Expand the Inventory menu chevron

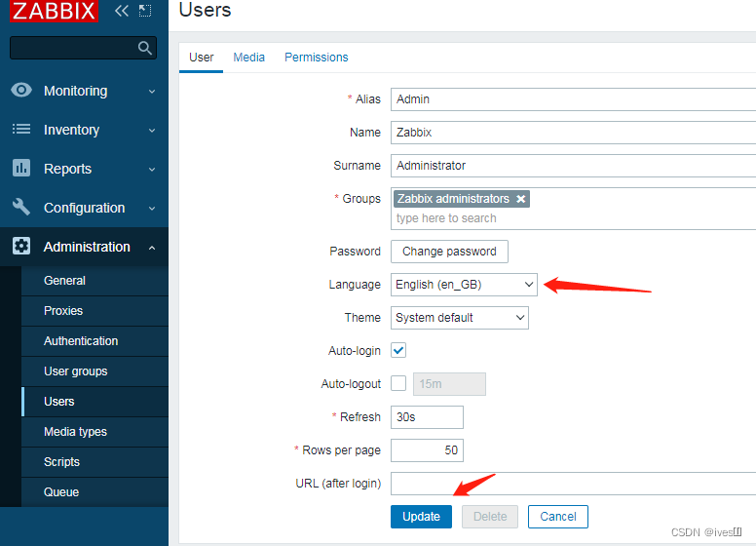pyautogui.click(x=152, y=131)
